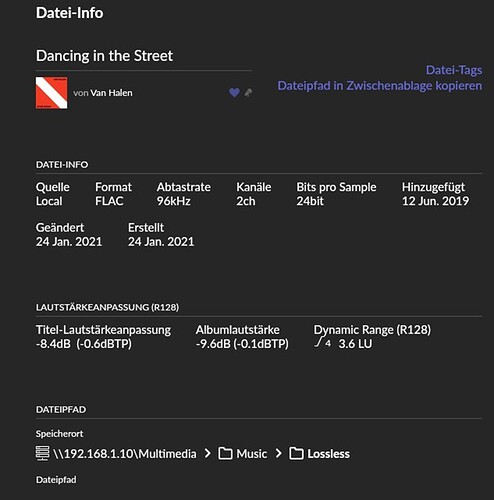Click the 3.6 LU dynamic range value
Viewport: 494px width, 500px height.
(355, 344)
